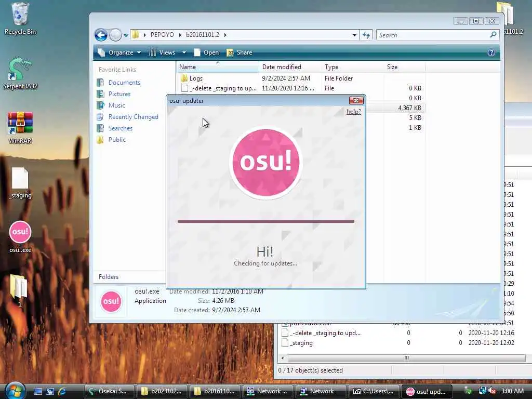Open Searches in Favorite Links
The image size is (532, 399).
point(120,128)
